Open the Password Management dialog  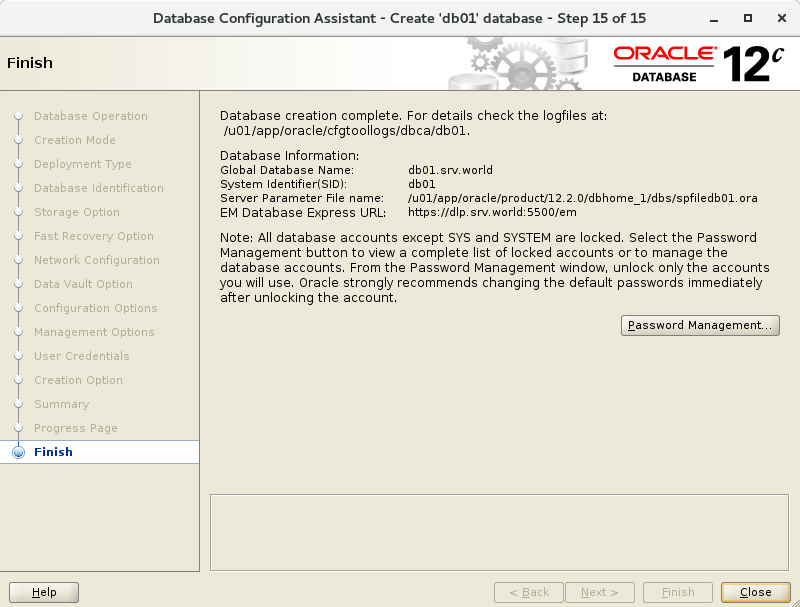pyautogui.click(x=700, y=325)
